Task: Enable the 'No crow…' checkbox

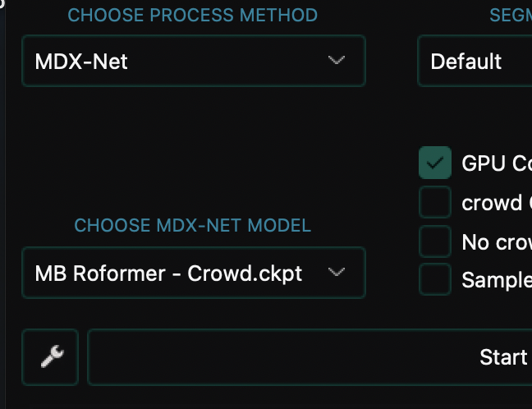Action: [435, 241]
